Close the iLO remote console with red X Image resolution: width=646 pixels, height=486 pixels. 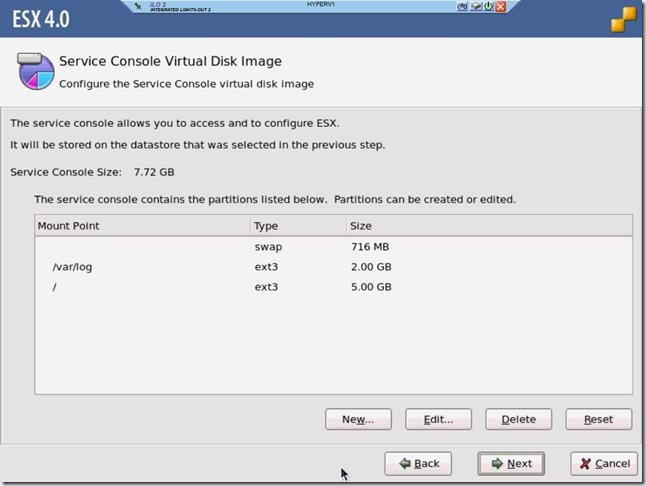coord(501,6)
